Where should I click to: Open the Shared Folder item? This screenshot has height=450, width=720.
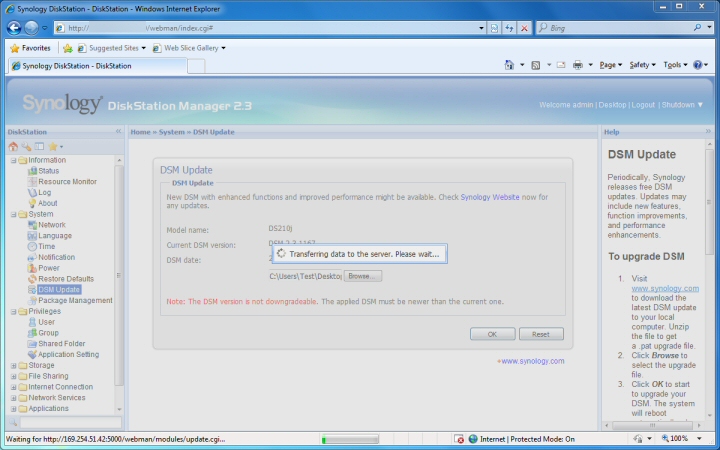click(x=62, y=343)
